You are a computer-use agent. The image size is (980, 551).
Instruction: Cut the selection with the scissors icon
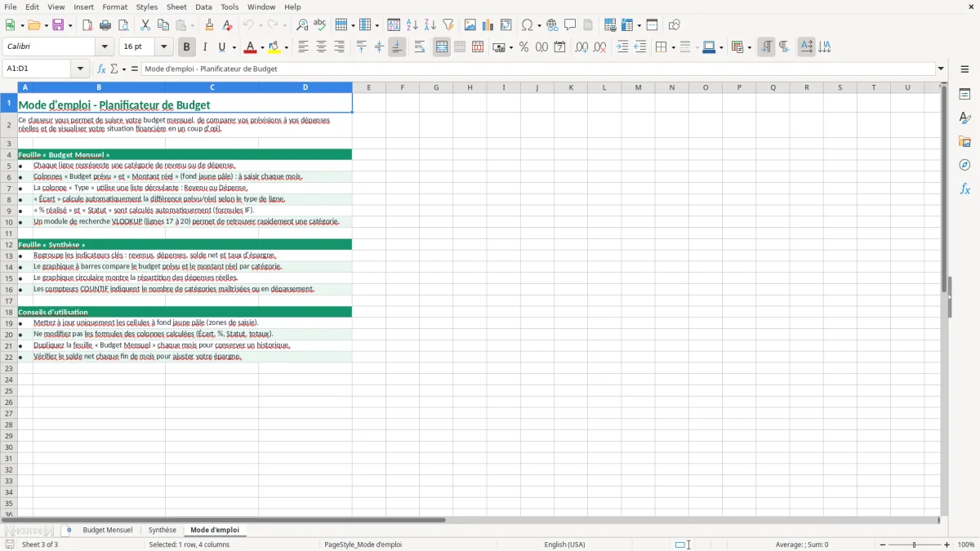pos(145,25)
